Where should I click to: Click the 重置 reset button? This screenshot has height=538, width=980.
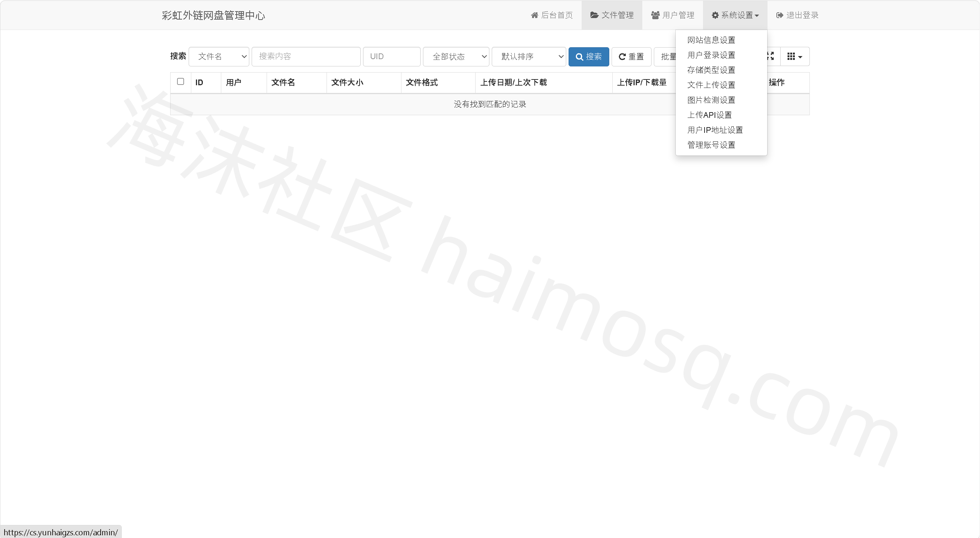631,56
